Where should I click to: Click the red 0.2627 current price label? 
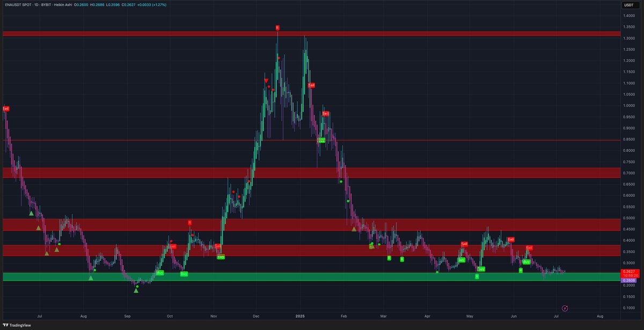[x=629, y=272]
